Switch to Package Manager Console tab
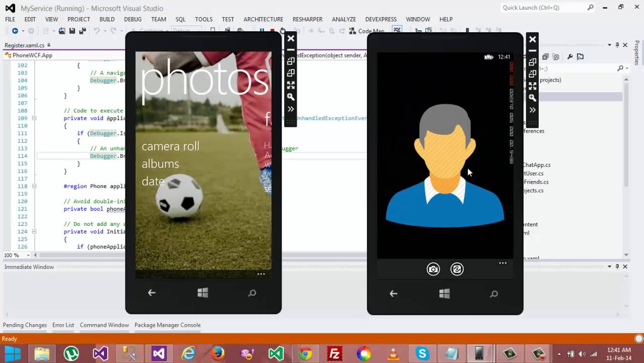The width and height of the screenshot is (644, 363). click(x=167, y=325)
